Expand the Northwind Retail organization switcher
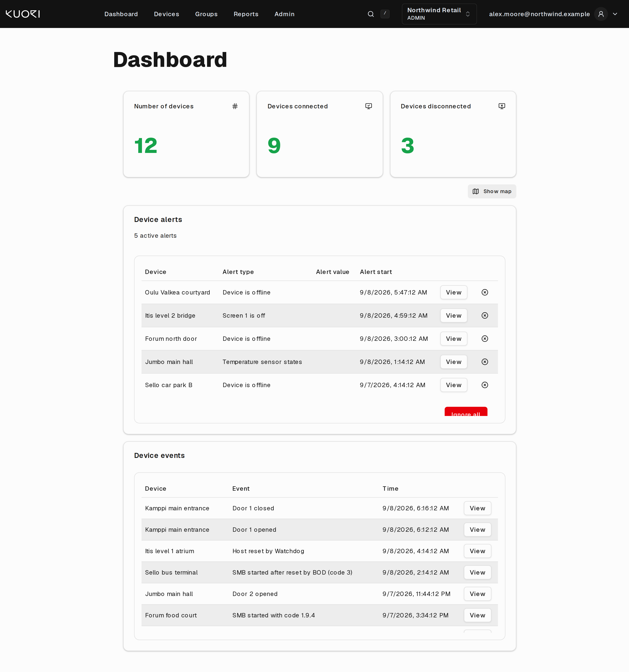 coord(439,14)
